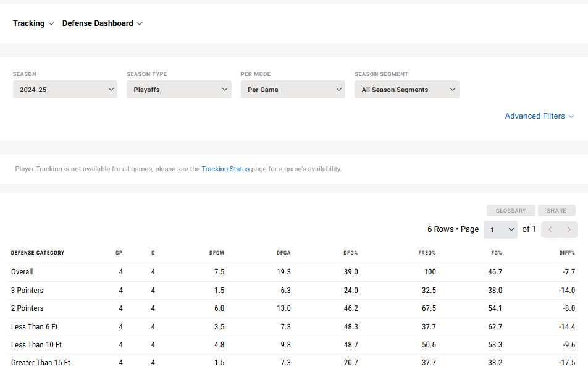Click the Glossary button
The width and height of the screenshot is (588, 374).
click(x=511, y=211)
